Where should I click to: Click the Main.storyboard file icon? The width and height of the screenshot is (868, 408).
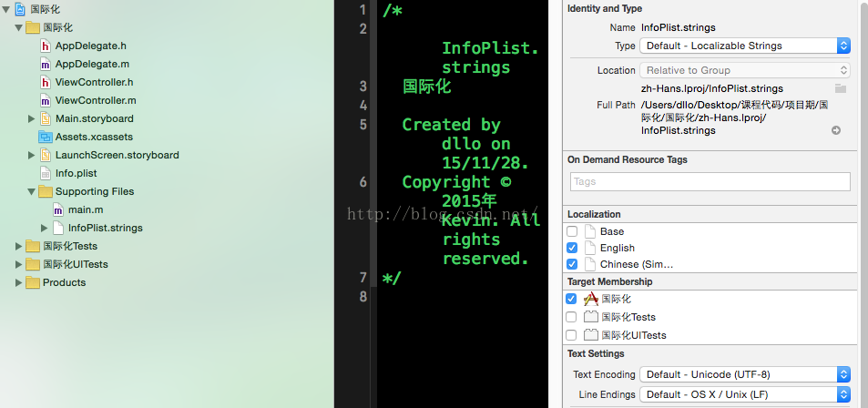46,118
